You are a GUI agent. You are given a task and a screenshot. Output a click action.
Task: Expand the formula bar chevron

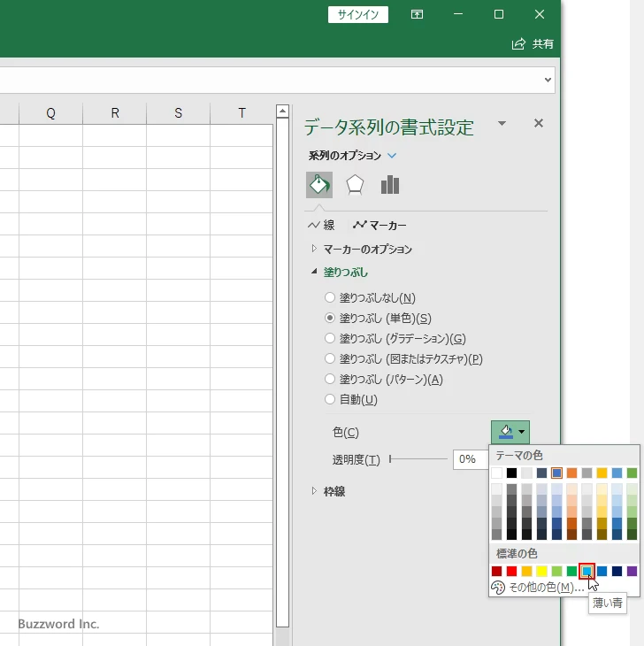[548, 80]
